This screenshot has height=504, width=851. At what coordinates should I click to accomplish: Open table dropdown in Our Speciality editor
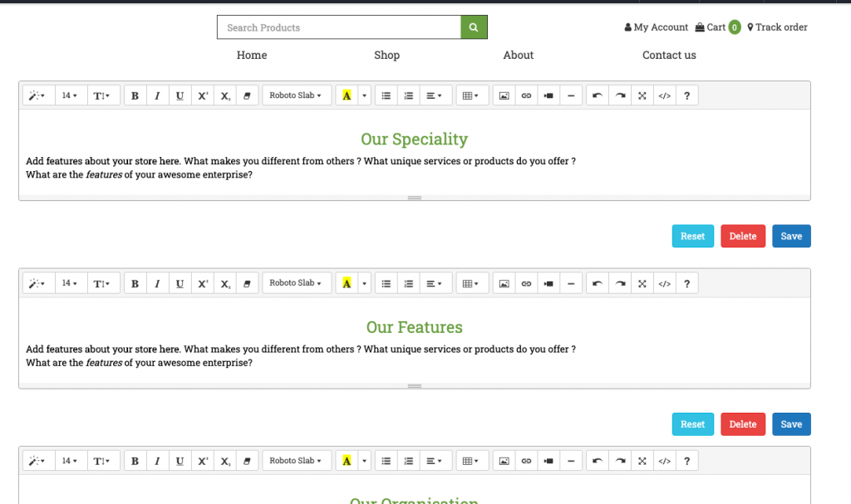tap(470, 95)
